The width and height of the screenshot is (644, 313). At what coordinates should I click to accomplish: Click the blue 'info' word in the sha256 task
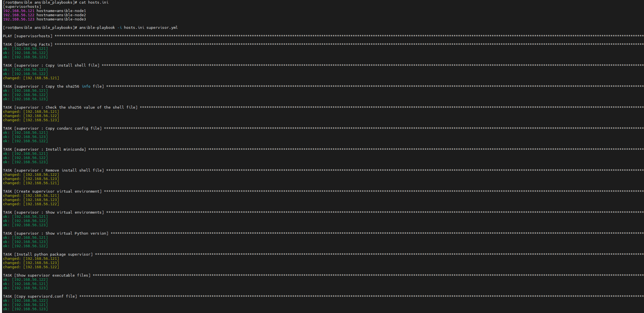tap(86, 86)
